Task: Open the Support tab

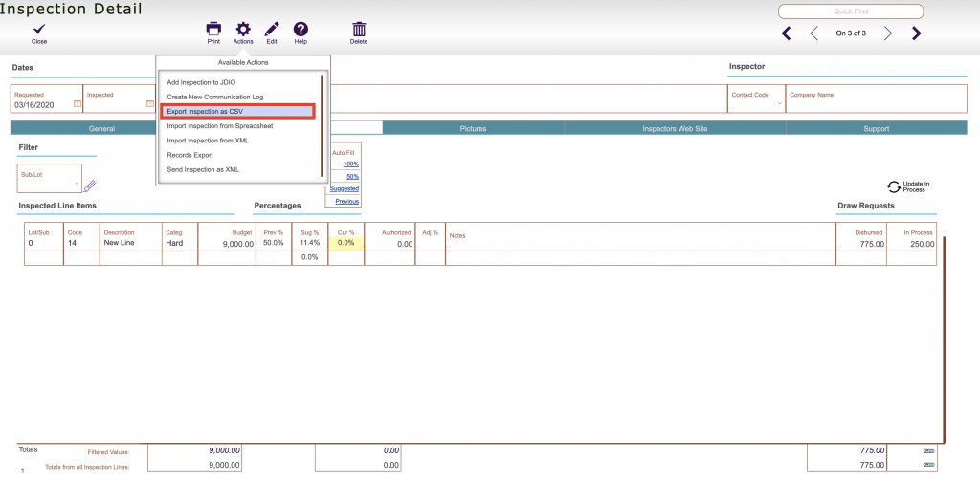Action: 877,129
